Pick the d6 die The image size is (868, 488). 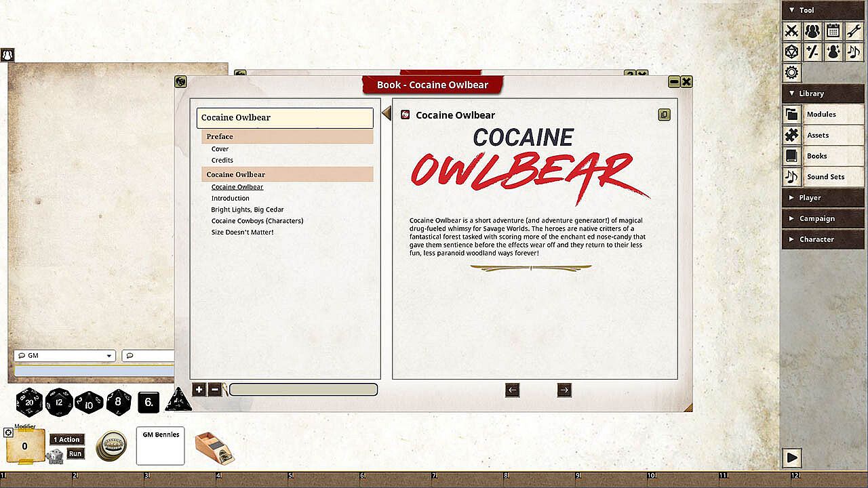pos(149,403)
